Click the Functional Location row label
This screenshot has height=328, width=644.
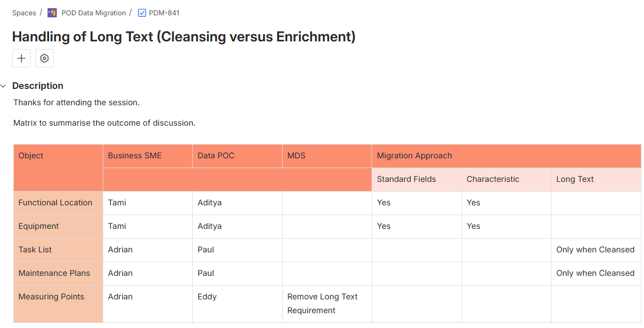coord(55,203)
